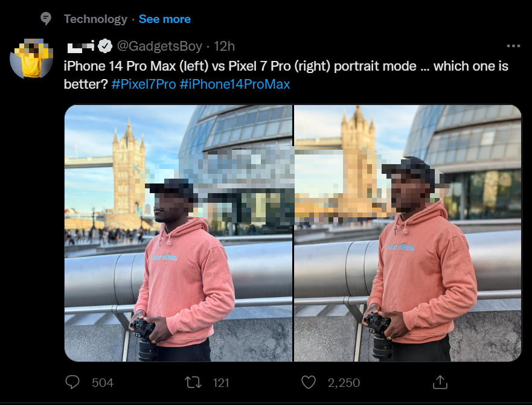Click the Technology topic icon
Screen dimensions: 532x405
click(46, 19)
